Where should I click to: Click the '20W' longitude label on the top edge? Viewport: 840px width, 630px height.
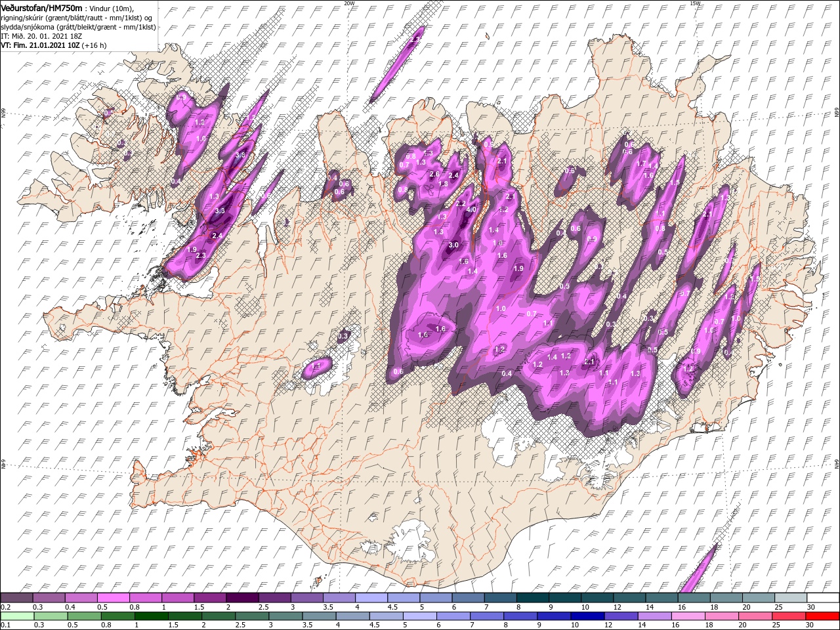[x=348, y=3]
